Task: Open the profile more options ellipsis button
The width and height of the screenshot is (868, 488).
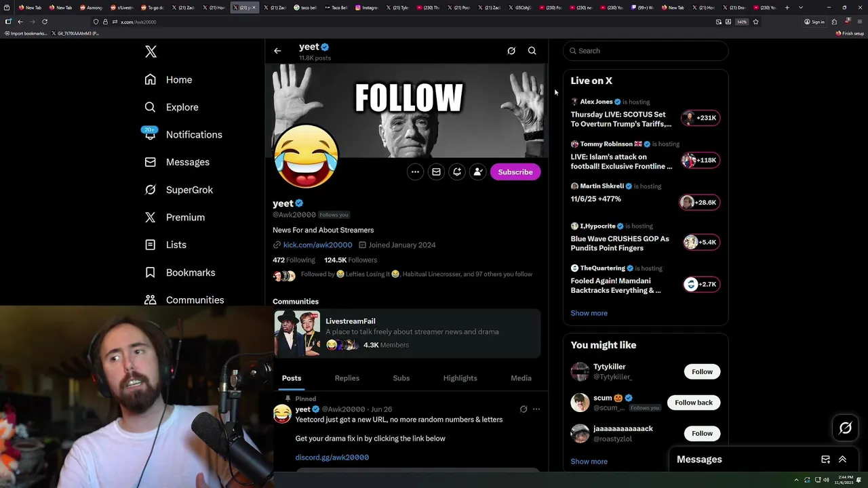Action: click(415, 172)
